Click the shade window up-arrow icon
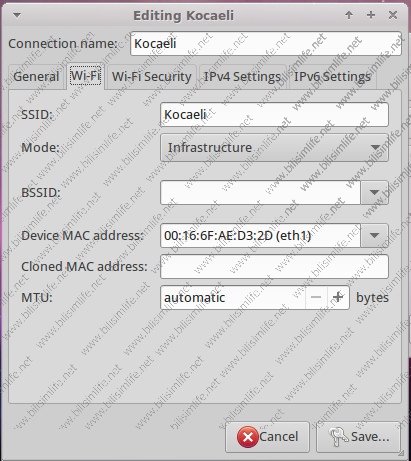Image resolution: width=411 pixels, height=461 pixels. pos(349,15)
